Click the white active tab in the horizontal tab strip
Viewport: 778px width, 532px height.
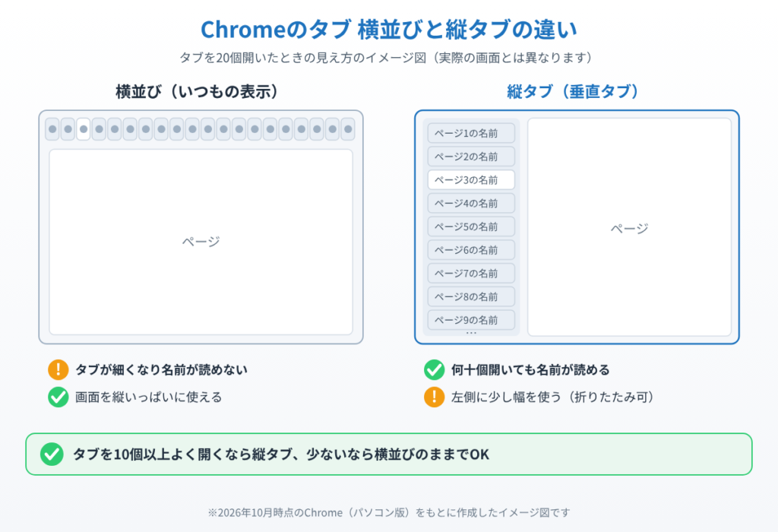click(84, 129)
